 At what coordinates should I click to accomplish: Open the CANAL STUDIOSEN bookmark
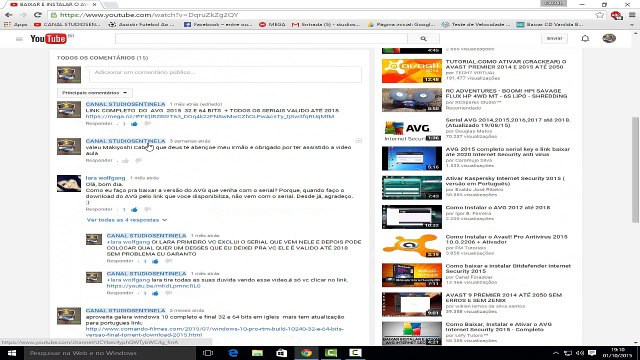67,24
